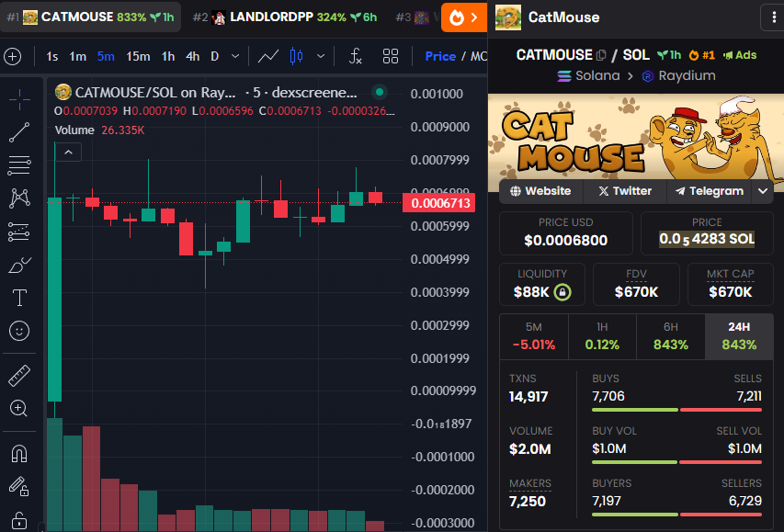Select the candlestick chart style
Viewport: 784px width, 532px height.
click(296, 56)
